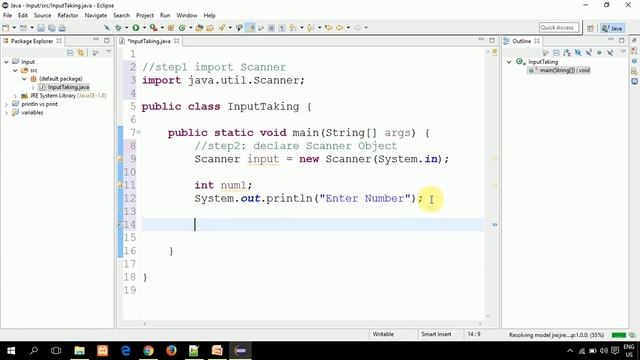Open the Back history dropdown arrow
Screen dimensions: 640x360
[x=348, y=28]
